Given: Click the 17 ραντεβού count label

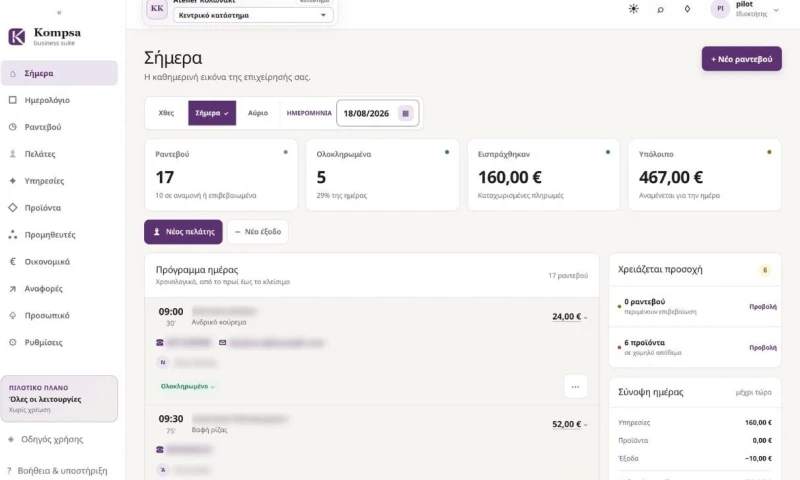Looking at the screenshot, I should pos(568,275).
